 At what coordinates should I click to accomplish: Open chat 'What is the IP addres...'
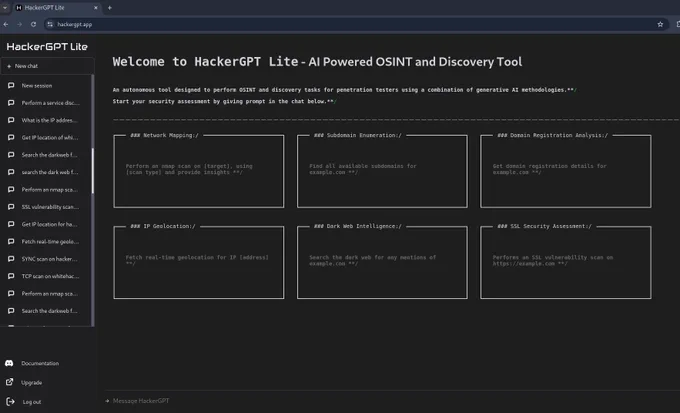pos(46,120)
